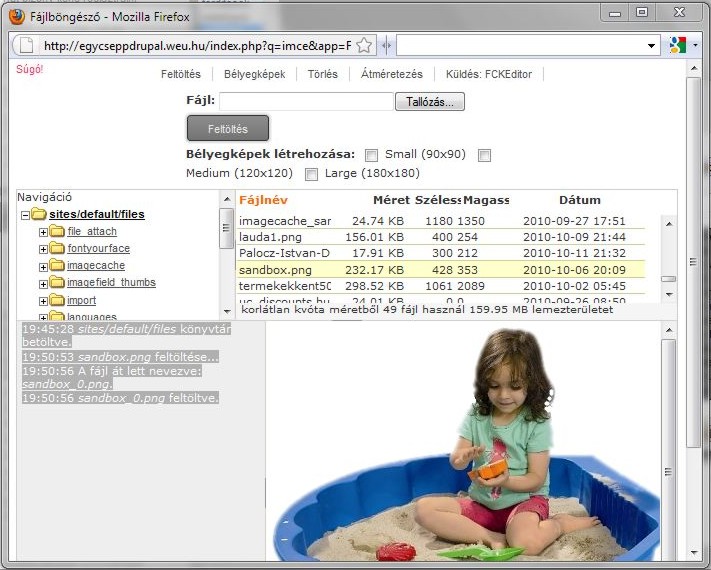This screenshot has height=570, width=711.
Task: Click the URL/search bar resize splitter
Action: (386, 46)
